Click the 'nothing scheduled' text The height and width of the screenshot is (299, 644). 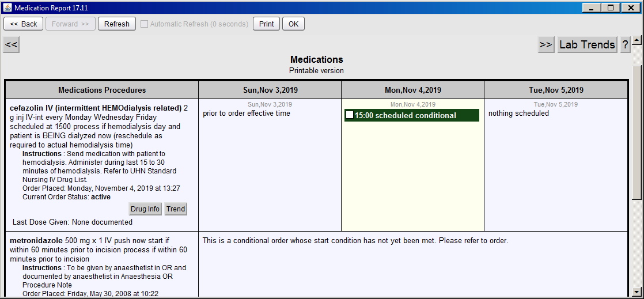(519, 113)
